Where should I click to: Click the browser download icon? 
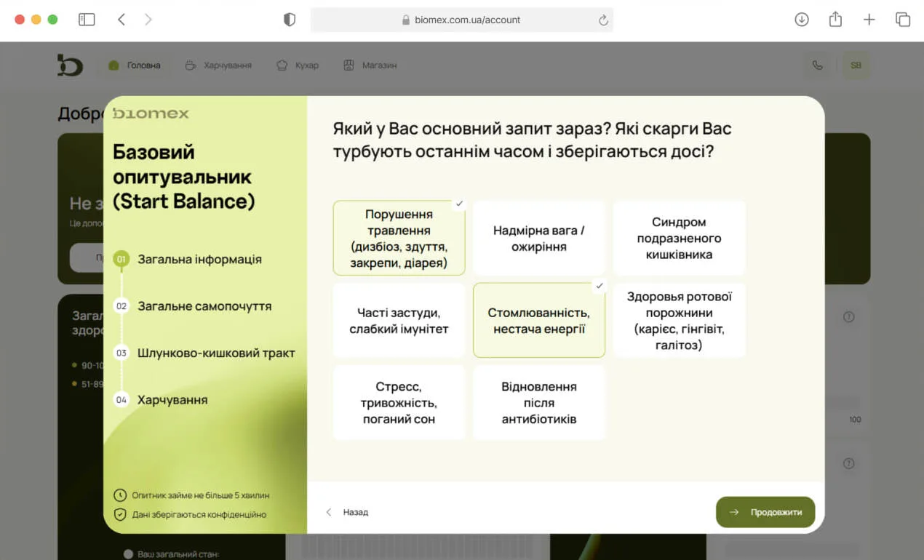click(802, 20)
